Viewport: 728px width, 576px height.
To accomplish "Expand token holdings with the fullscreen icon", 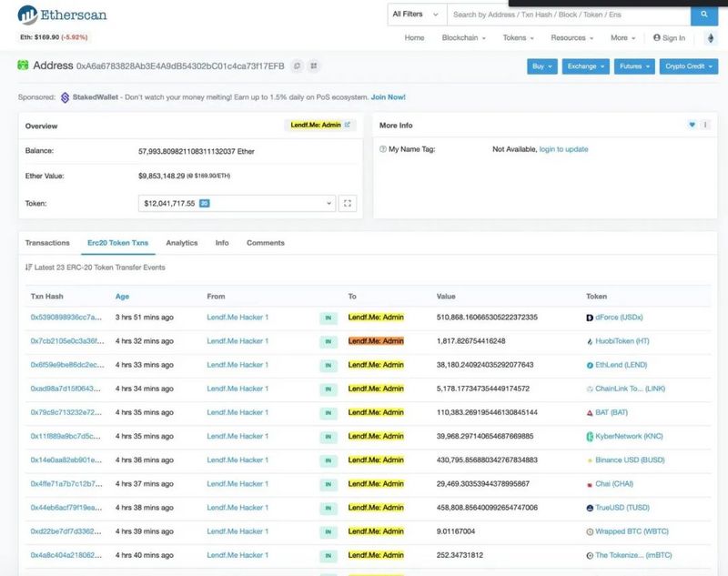I will pyautogui.click(x=347, y=204).
